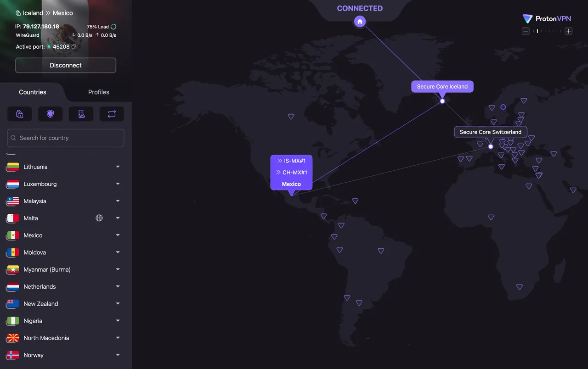Expand the Luxembourg server list
Screen dimensions: 588x369
pyautogui.click(x=118, y=184)
